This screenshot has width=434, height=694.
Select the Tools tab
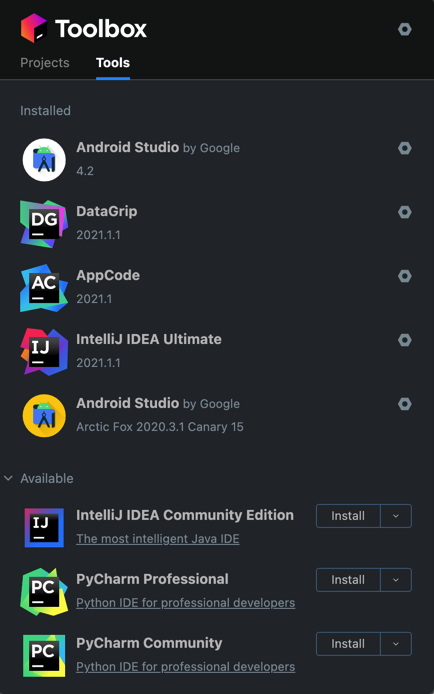coord(113,62)
